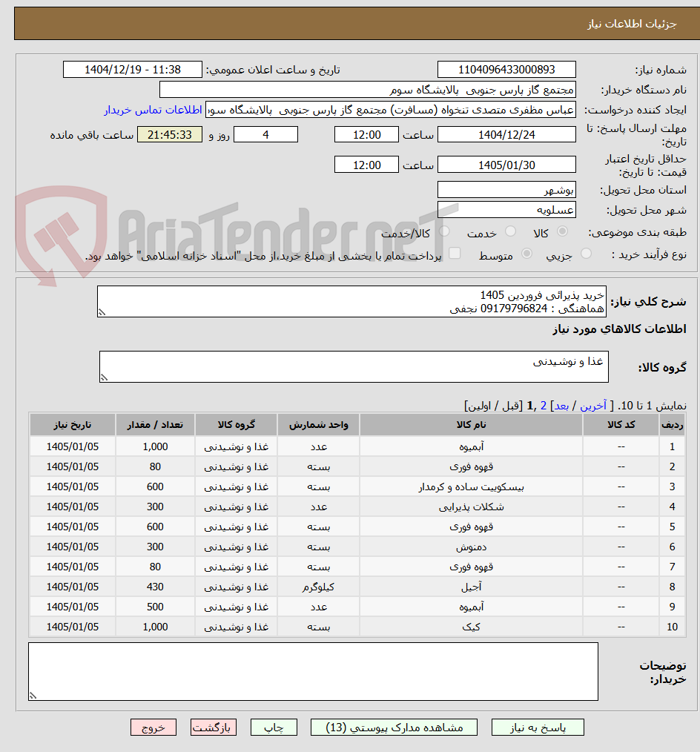Viewport: 700px width, 752px height.
Task: Click item name دمنوش in row 6
Action: click(x=472, y=547)
